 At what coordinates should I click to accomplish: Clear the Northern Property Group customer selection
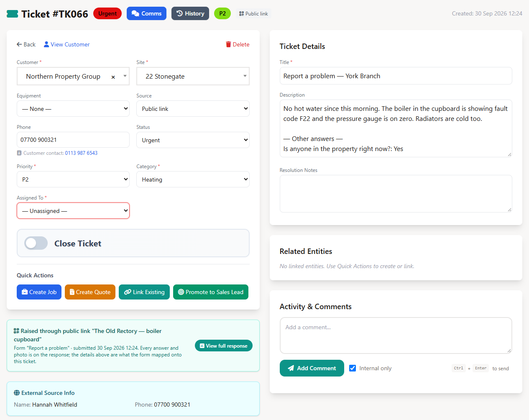click(113, 77)
